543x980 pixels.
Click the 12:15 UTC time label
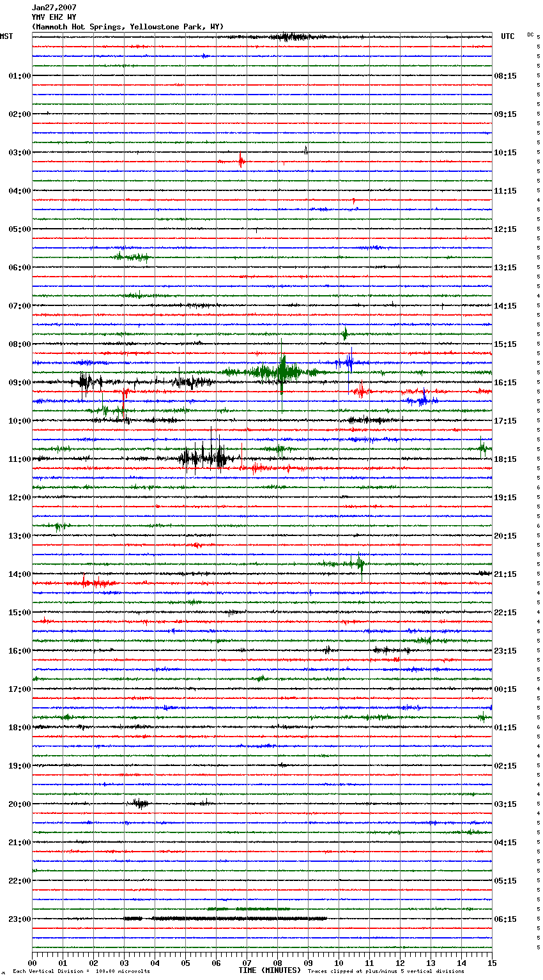click(x=505, y=229)
